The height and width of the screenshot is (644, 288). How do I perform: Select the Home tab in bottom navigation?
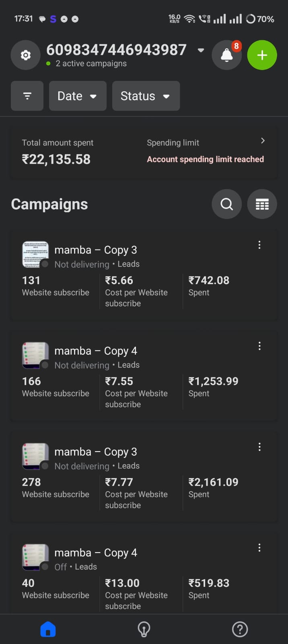(x=48, y=629)
